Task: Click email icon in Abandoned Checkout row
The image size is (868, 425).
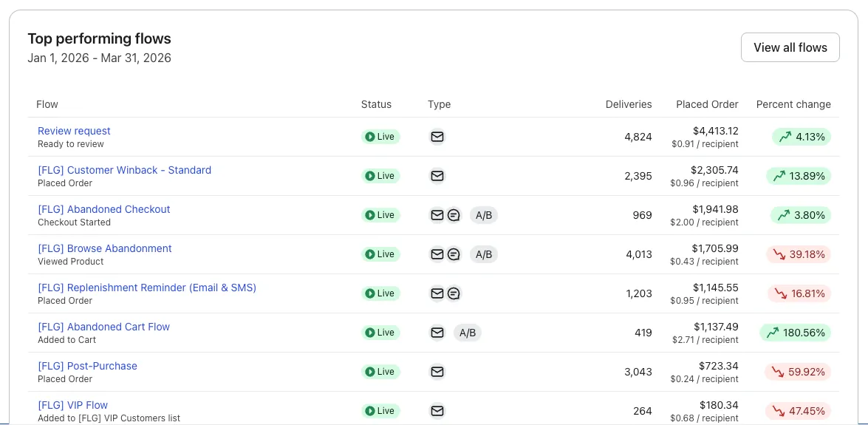Action: point(437,215)
